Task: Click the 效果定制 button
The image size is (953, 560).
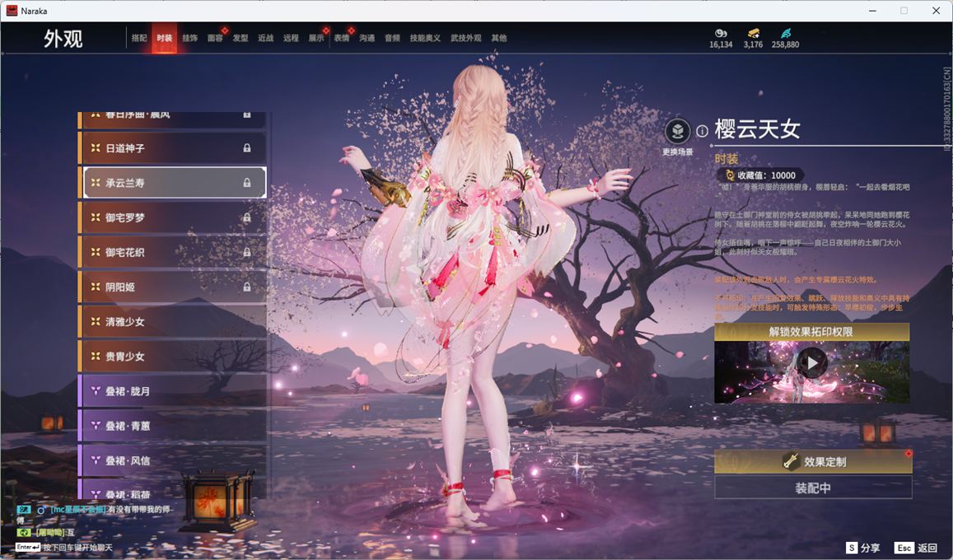Action: [813, 462]
